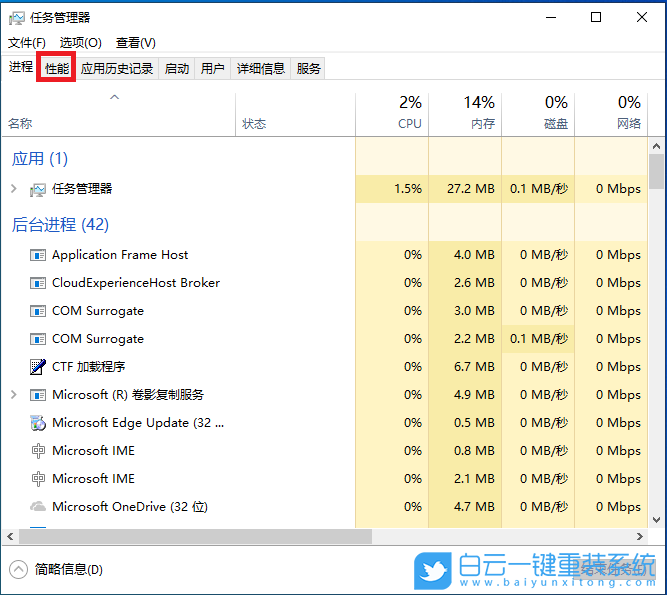This screenshot has width=667, height=595.
Task: Click the icon of Microsoft IME using 0.8 MB
Action: point(38,451)
